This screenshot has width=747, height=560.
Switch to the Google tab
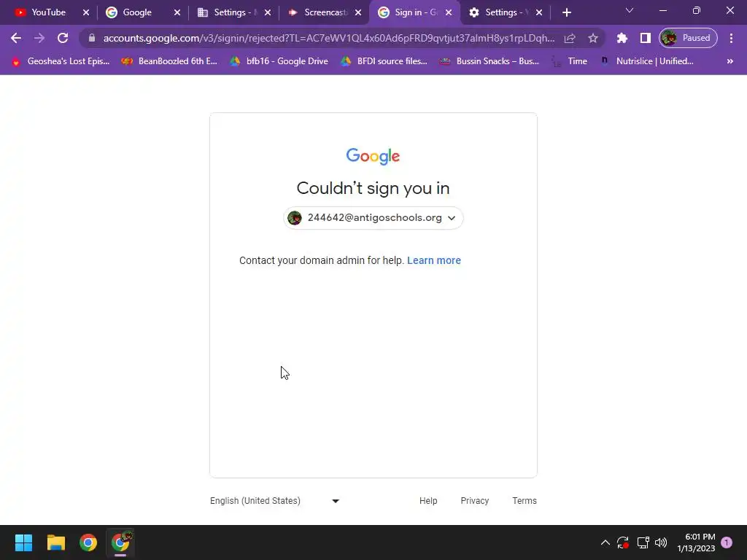[x=137, y=12]
